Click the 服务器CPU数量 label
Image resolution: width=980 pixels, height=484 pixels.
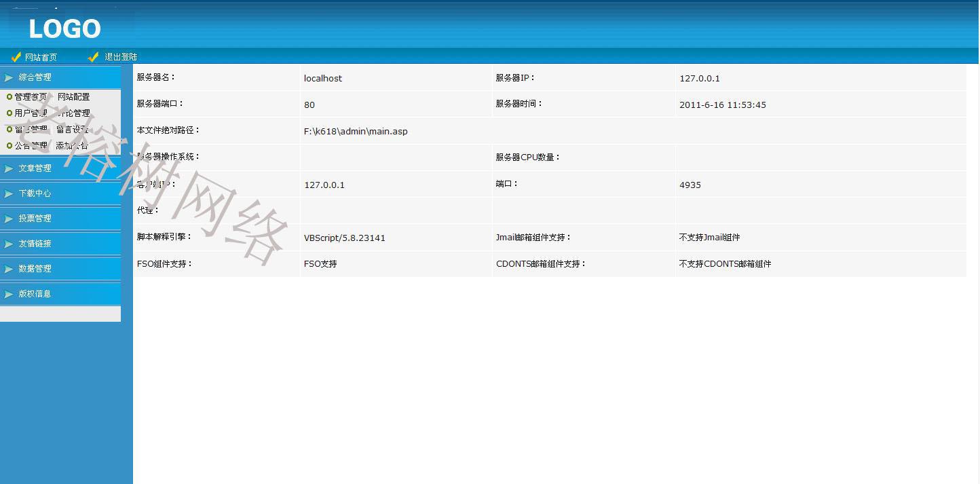(528, 157)
